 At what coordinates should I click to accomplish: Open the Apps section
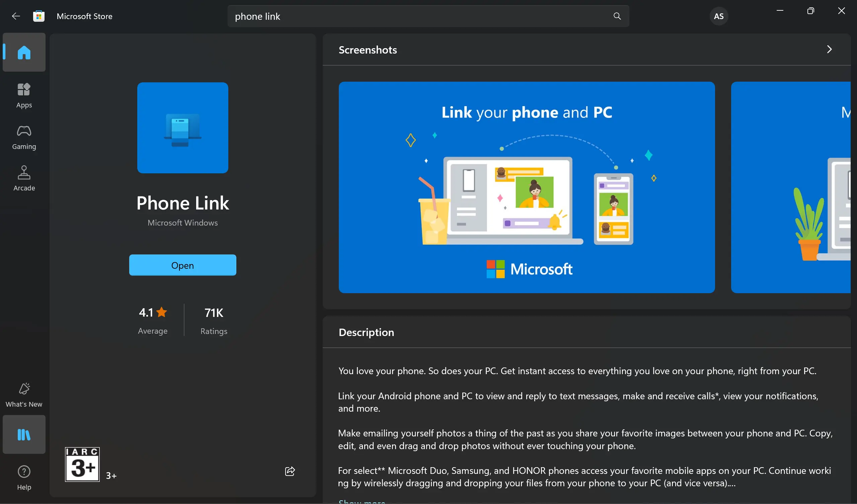[24, 96]
